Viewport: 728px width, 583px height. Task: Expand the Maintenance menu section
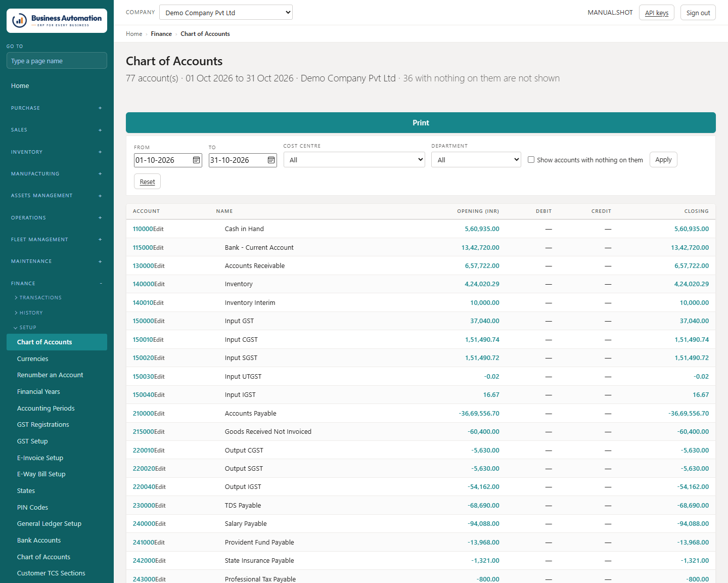pos(57,261)
